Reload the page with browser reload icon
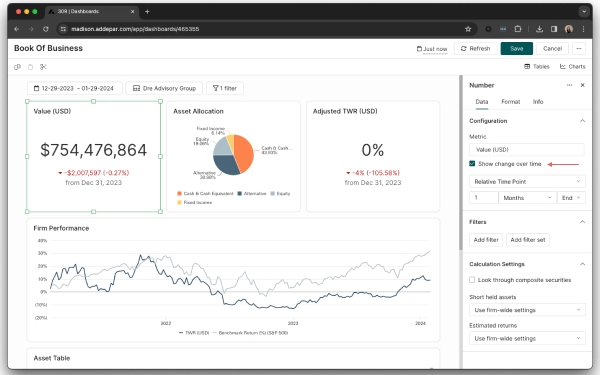Image resolution: width=600 pixels, height=375 pixels. 46,29
